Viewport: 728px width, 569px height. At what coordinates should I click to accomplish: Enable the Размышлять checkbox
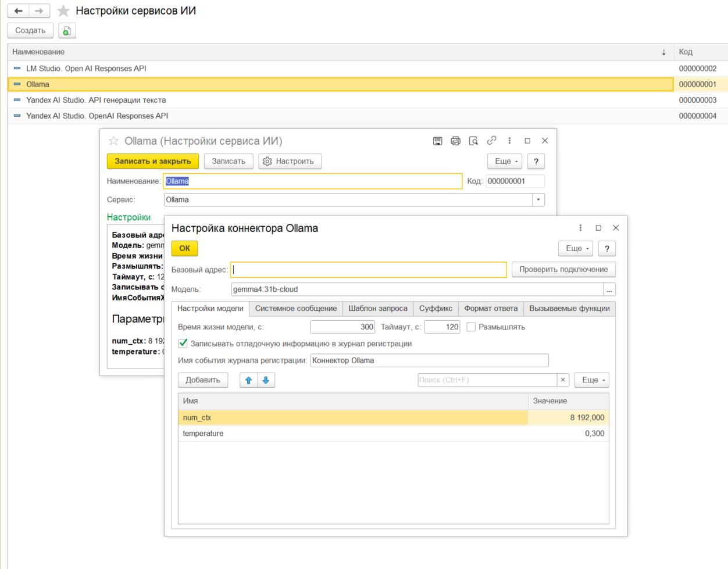(x=471, y=327)
